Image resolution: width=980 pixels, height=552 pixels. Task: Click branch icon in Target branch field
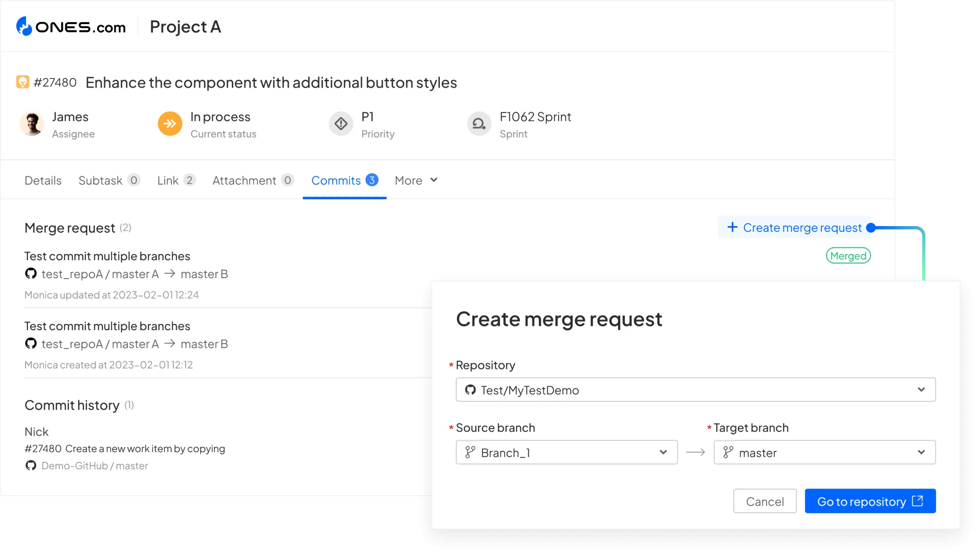728,452
